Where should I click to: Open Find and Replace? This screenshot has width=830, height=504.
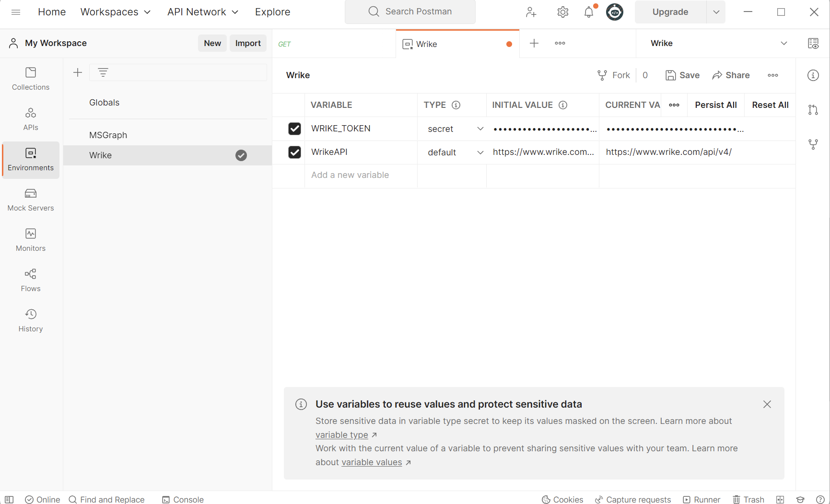pyautogui.click(x=106, y=500)
